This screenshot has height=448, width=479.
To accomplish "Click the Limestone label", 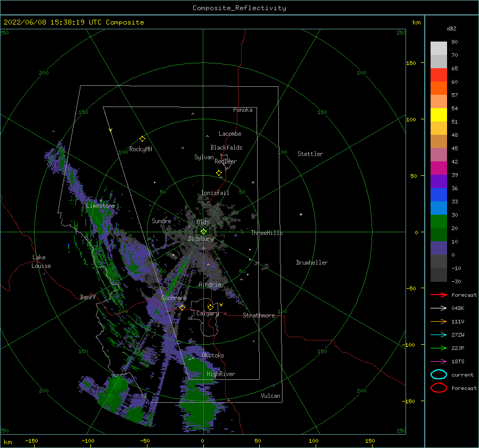I will click(x=101, y=206).
